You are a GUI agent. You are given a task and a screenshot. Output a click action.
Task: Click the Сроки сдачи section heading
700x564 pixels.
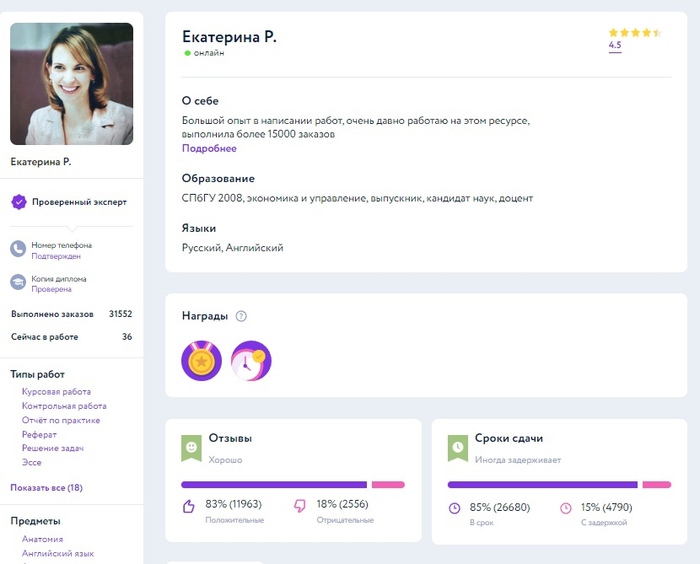509,438
